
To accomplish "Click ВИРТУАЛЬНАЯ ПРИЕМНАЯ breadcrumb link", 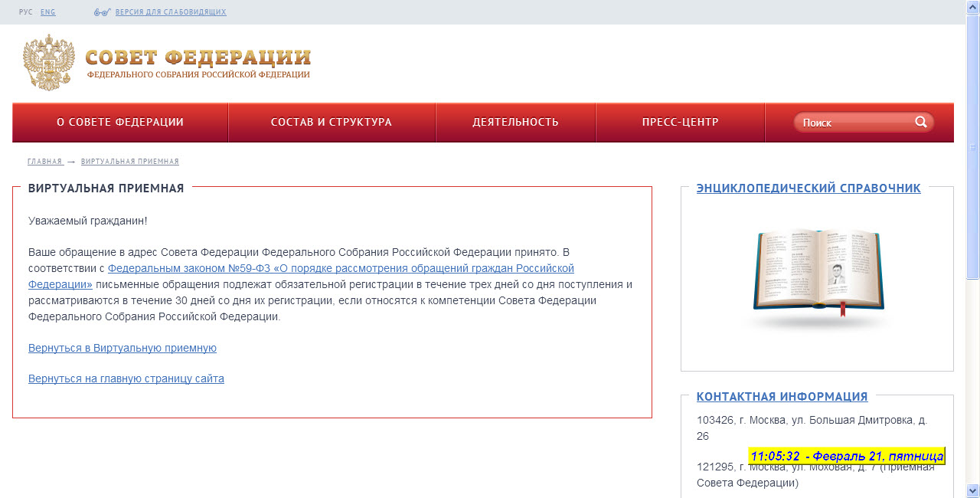I will click(130, 162).
